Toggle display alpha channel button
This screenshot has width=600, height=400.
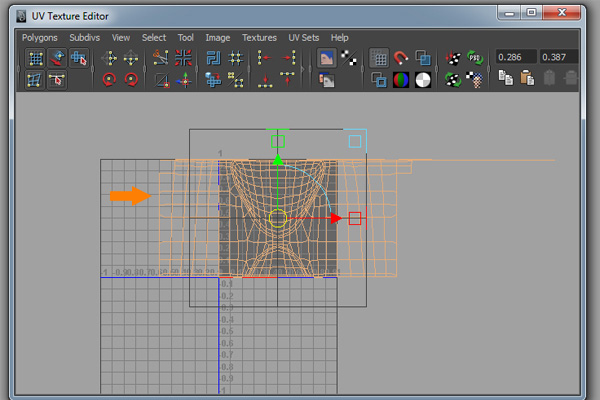[x=423, y=80]
